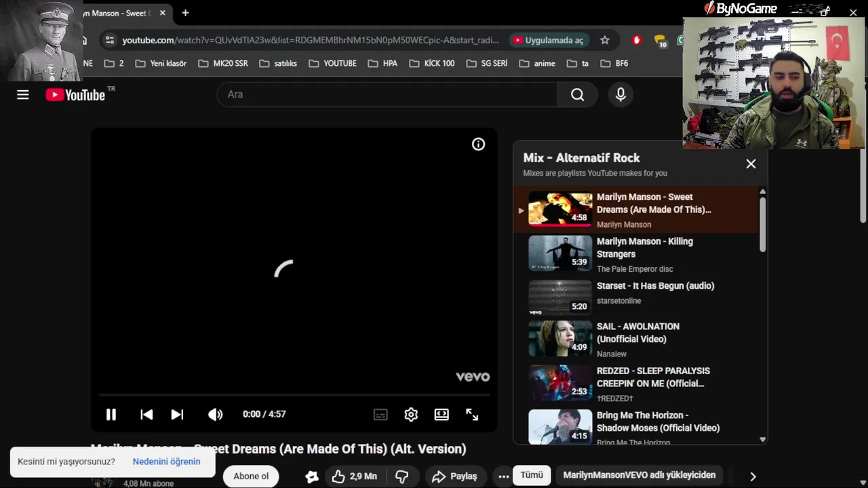Skip to previous video in mix

point(146,414)
